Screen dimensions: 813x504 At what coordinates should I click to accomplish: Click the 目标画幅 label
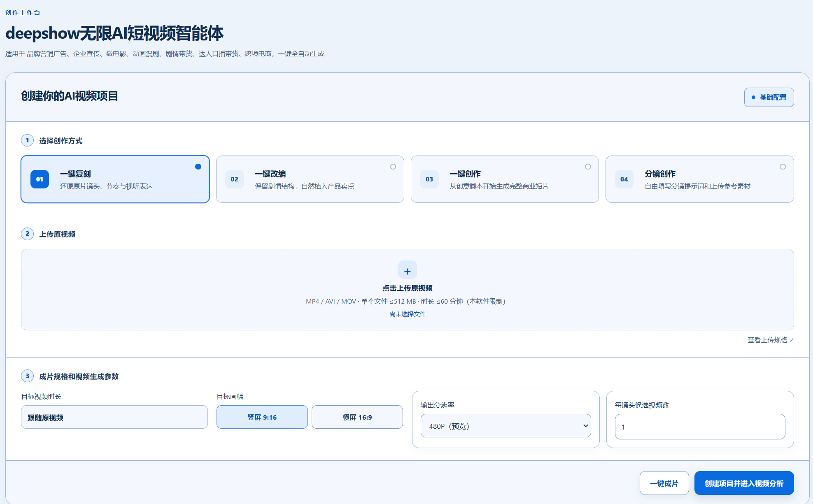(x=230, y=396)
